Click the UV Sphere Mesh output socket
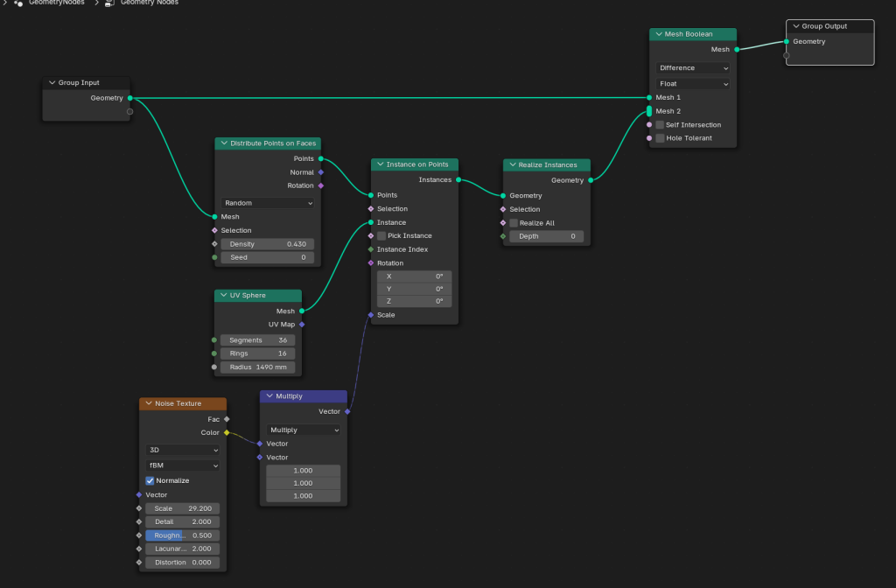The width and height of the screenshot is (896, 588). [x=302, y=311]
